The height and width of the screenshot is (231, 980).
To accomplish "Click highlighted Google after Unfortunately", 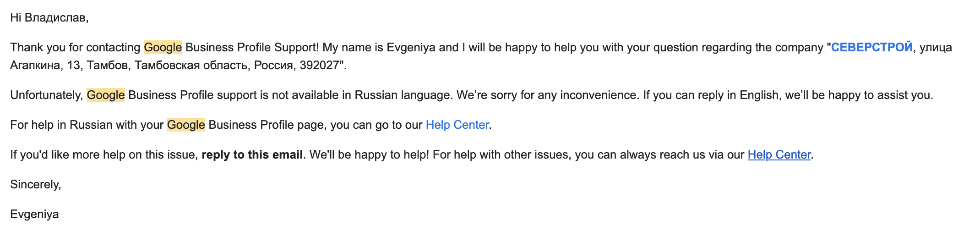I will pyautogui.click(x=106, y=95).
